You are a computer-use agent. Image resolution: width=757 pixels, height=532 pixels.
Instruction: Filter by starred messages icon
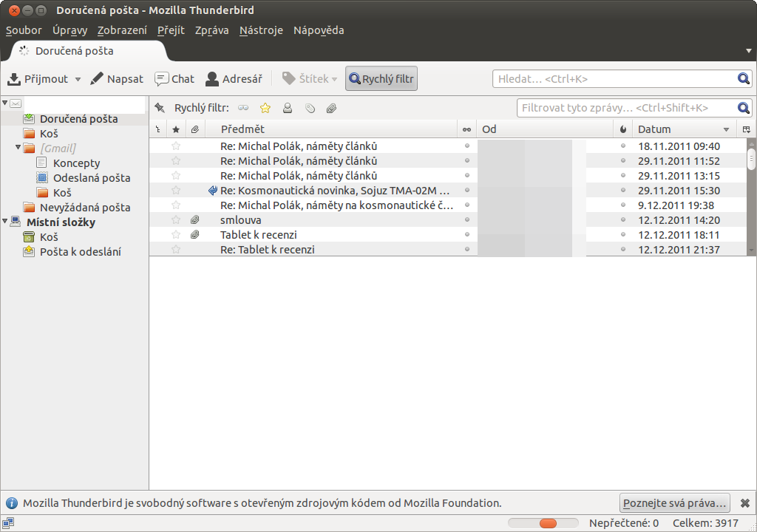pos(265,108)
